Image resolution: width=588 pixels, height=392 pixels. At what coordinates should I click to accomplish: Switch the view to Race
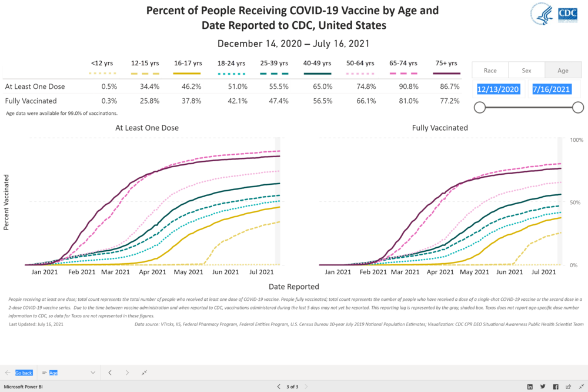(x=490, y=70)
